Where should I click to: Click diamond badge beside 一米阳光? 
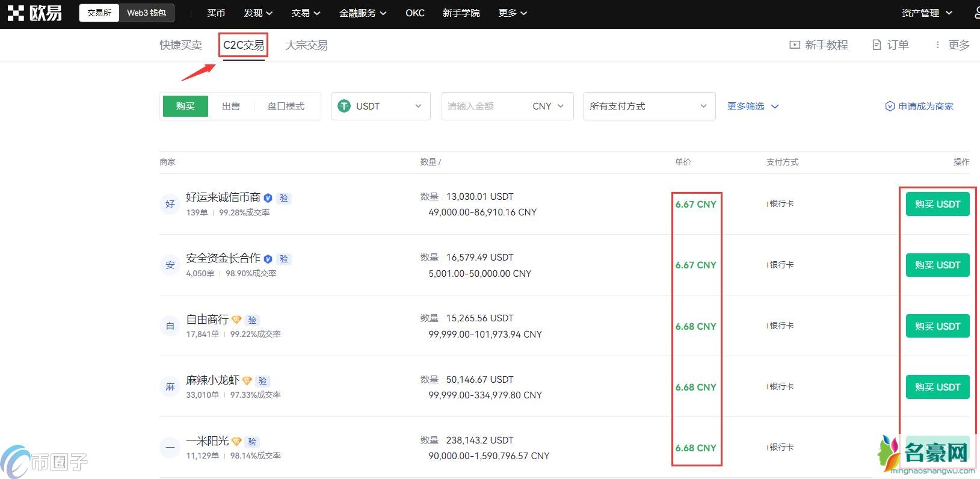point(236,442)
